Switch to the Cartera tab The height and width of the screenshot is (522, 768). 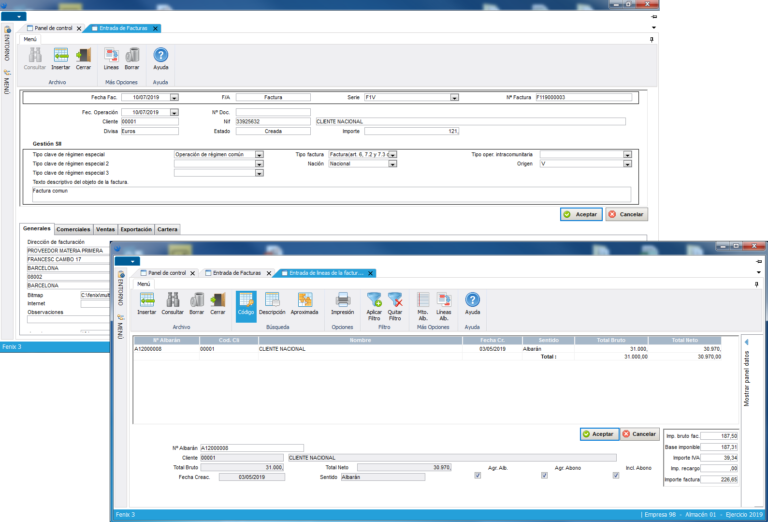click(x=168, y=229)
